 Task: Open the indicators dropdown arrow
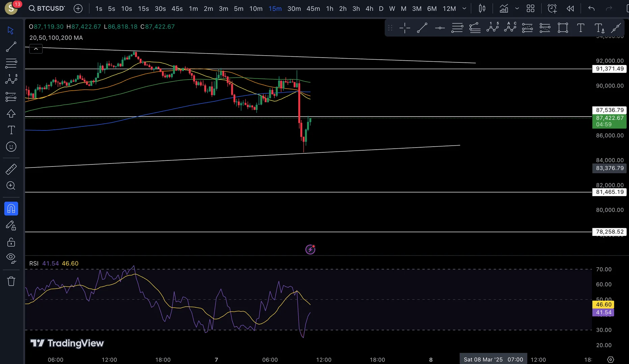point(517,8)
